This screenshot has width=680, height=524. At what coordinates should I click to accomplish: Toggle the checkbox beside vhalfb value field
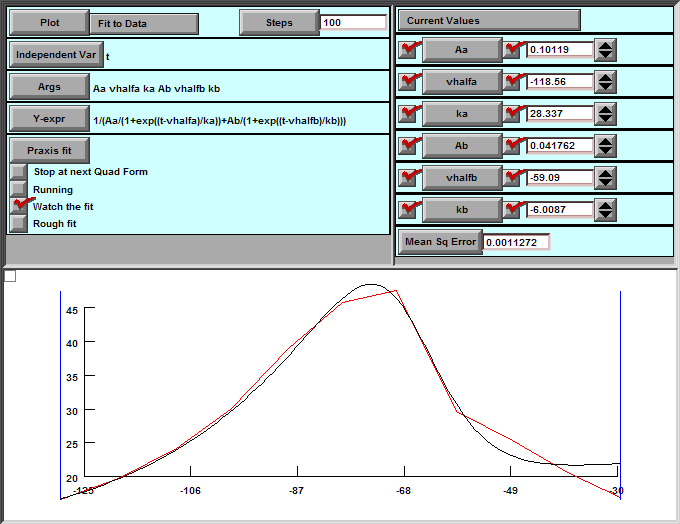tap(513, 178)
